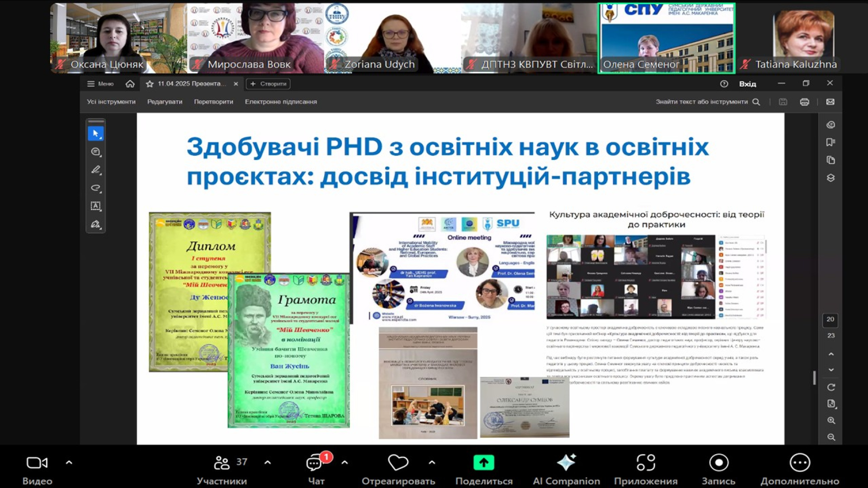The width and height of the screenshot is (868, 488).
Task: Zoom in with magnifier plus icon
Action: pos(831,420)
